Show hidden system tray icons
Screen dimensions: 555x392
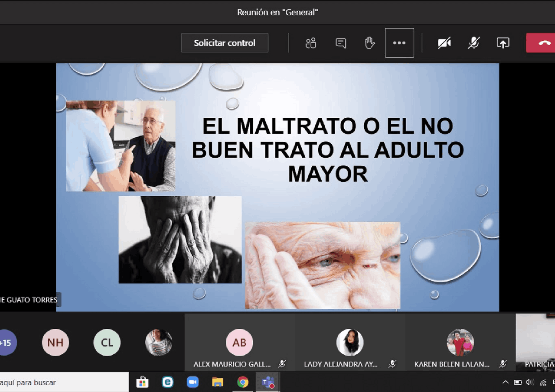coord(505,382)
